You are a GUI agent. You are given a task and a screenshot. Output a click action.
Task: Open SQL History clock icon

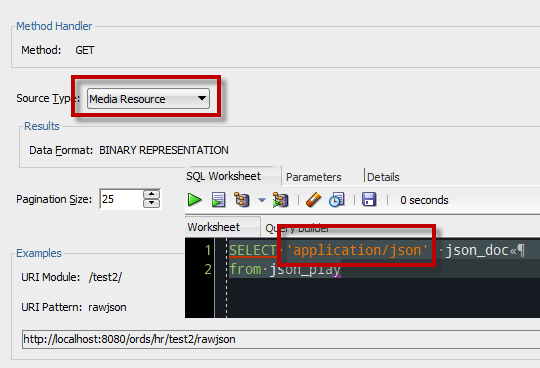pyautogui.click(x=336, y=200)
